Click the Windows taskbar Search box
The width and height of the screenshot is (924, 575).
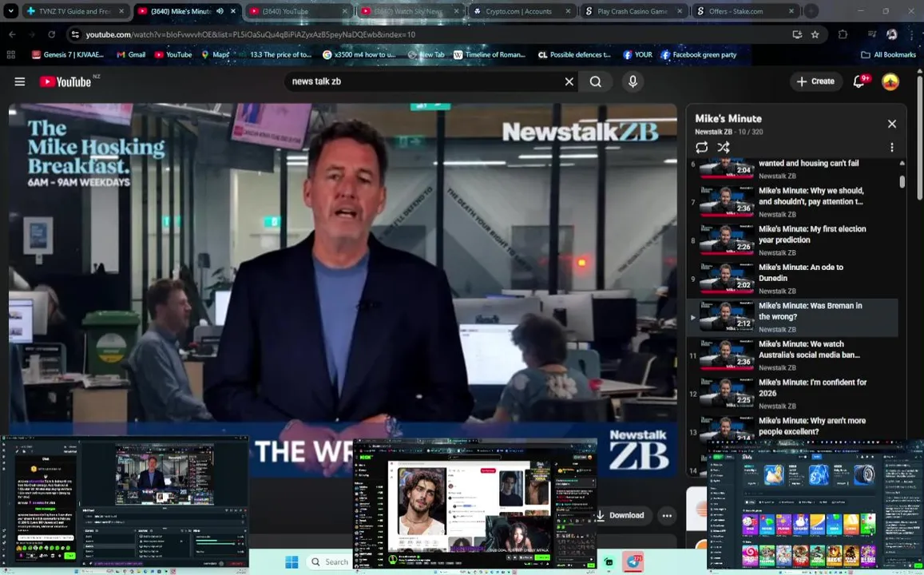330,562
